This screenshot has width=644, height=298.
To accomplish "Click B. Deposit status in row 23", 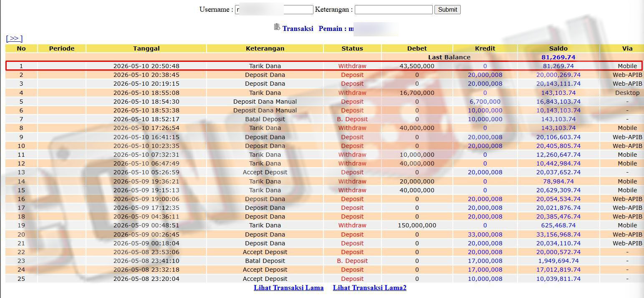I will point(352,261).
